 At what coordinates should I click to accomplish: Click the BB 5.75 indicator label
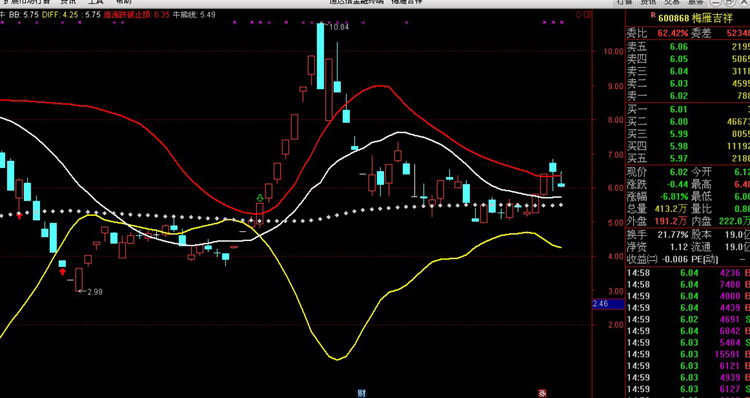[x=23, y=15]
